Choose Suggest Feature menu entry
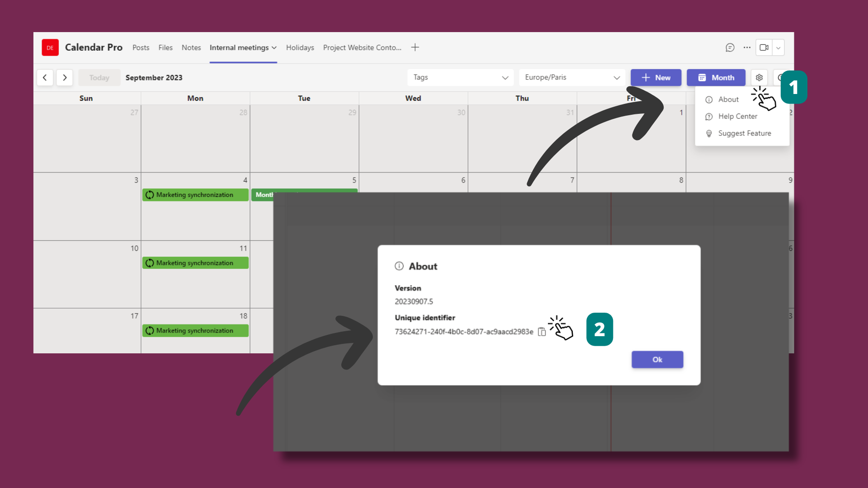Screen dimensions: 868x488 (x=744, y=133)
